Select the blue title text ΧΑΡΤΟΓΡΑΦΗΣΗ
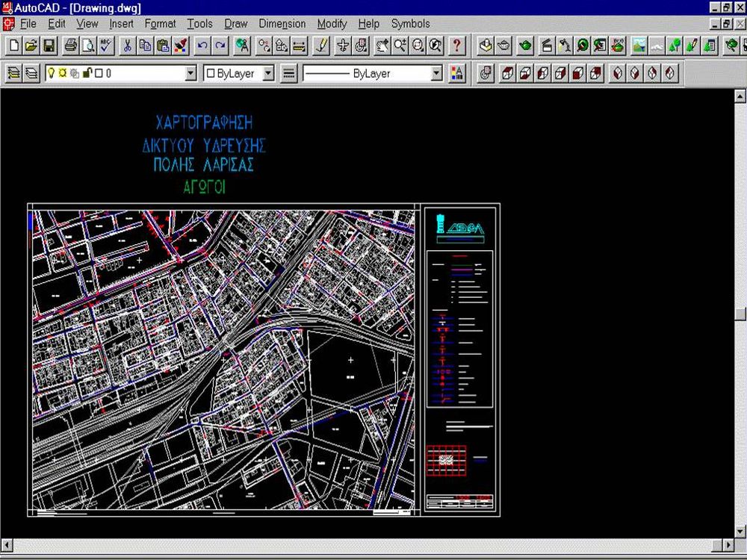This screenshot has width=747, height=560. pos(205,123)
